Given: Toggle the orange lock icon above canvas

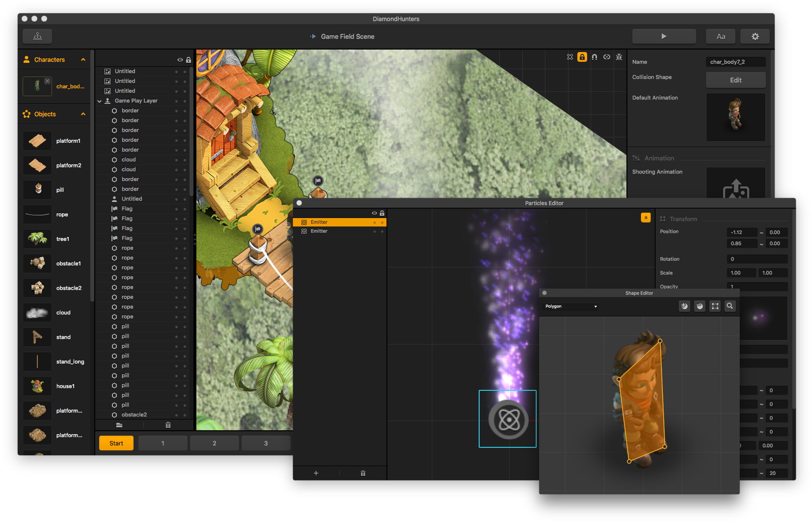Looking at the screenshot, I should click(582, 57).
